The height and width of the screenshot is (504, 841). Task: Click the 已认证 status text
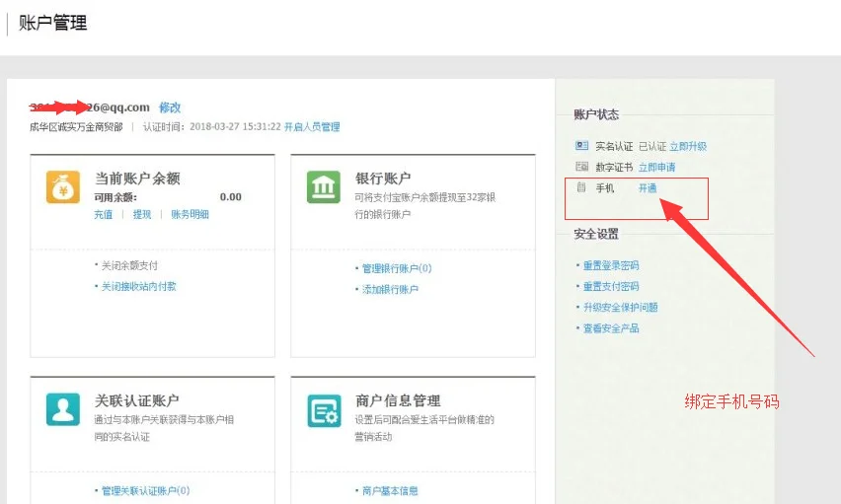652,146
